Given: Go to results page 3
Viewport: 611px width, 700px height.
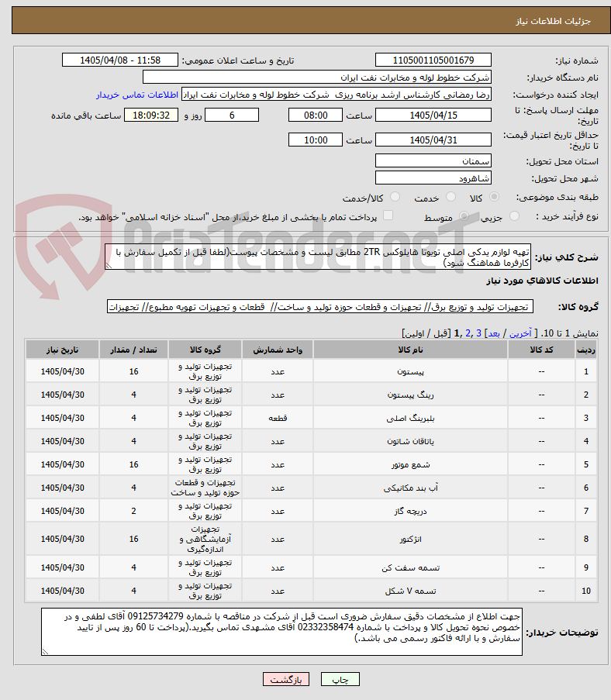Looking at the screenshot, I should coord(478,333).
